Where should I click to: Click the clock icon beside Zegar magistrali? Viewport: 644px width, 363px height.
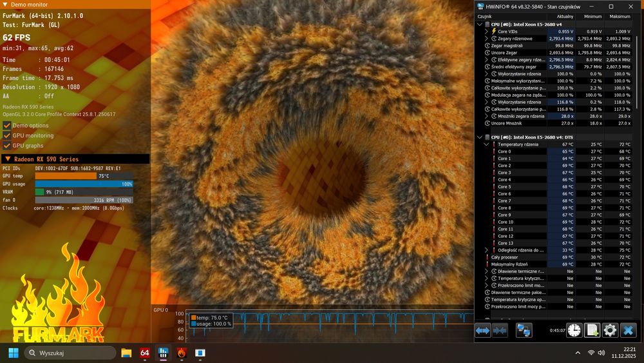coord(487,46)
